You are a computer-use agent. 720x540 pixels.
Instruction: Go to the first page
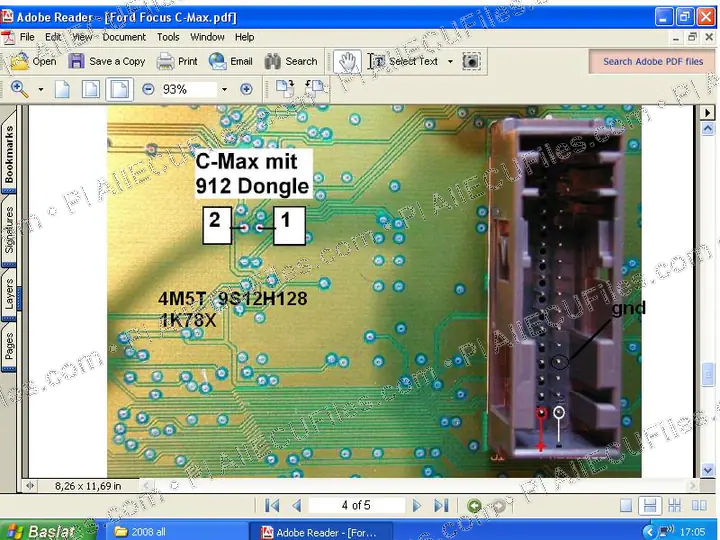272,506
